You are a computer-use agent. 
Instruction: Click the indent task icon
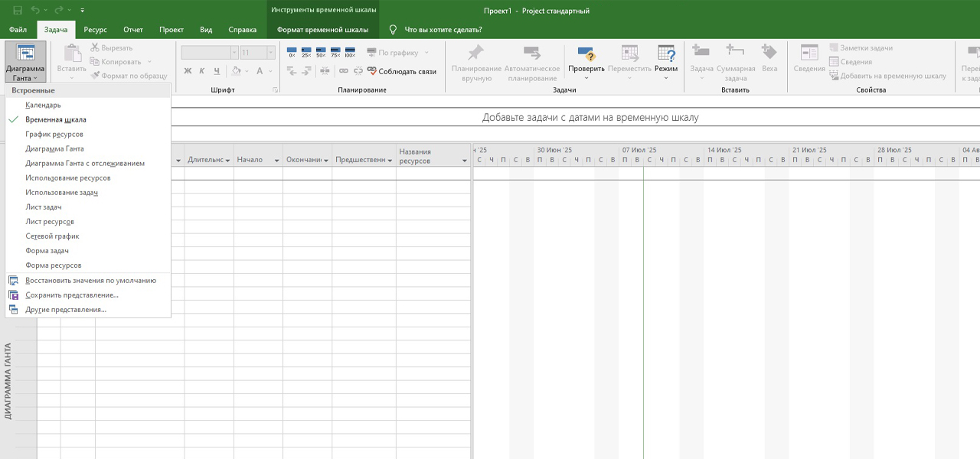(x=306, y=71)
